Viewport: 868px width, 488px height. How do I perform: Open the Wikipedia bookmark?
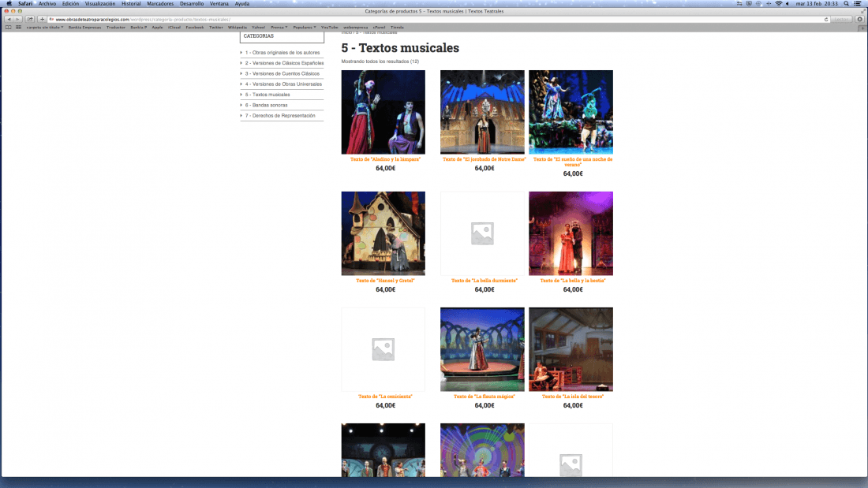pyautogui.click(x=238, y=27)
